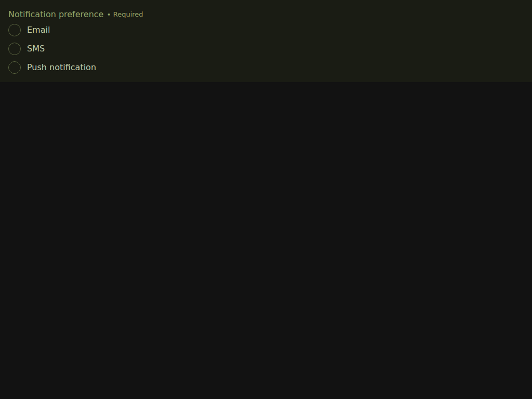532x399 pixels.
Task: Click the SMS label text
Action: pyautogui.click(x=36, y=48)
